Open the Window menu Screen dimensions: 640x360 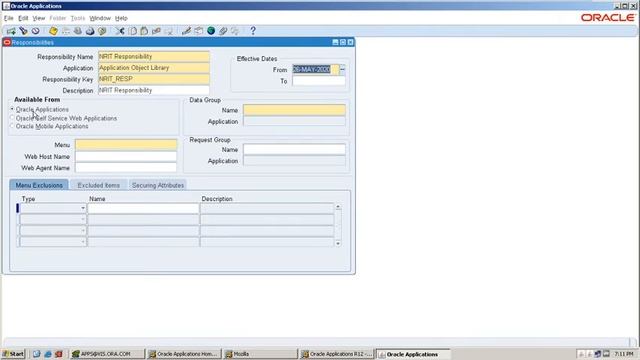pyautogui.click(x=100, y=18)
